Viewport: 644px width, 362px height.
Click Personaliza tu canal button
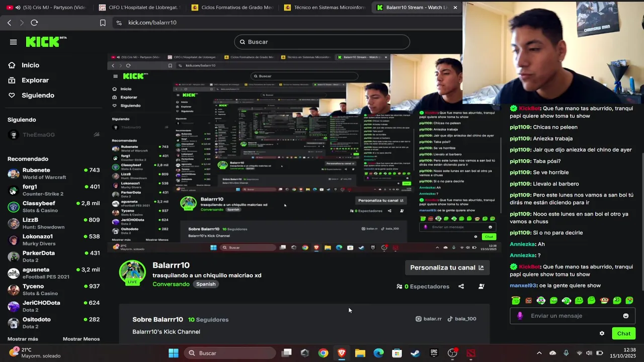coord(447,267)
